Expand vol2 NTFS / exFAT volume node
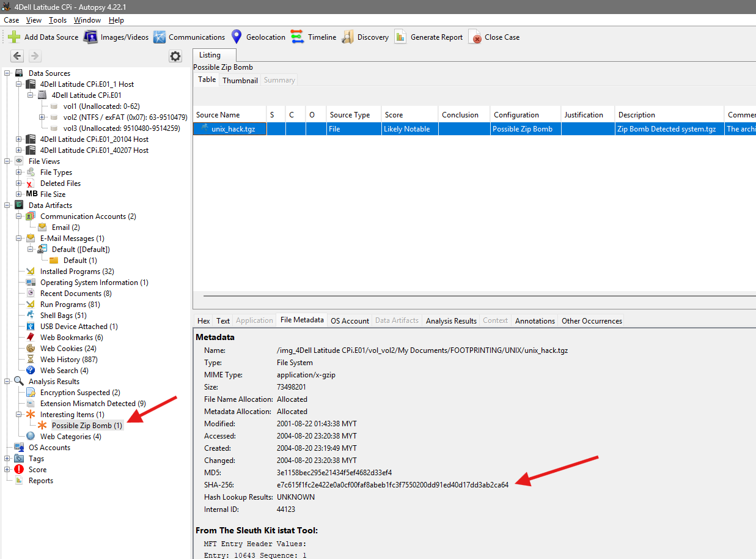The image size is (756, 559). coord(42,117)
